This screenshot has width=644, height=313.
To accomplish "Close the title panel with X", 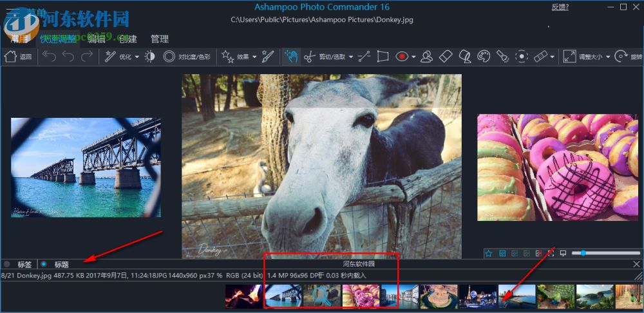I will click(x=637, y=264).
